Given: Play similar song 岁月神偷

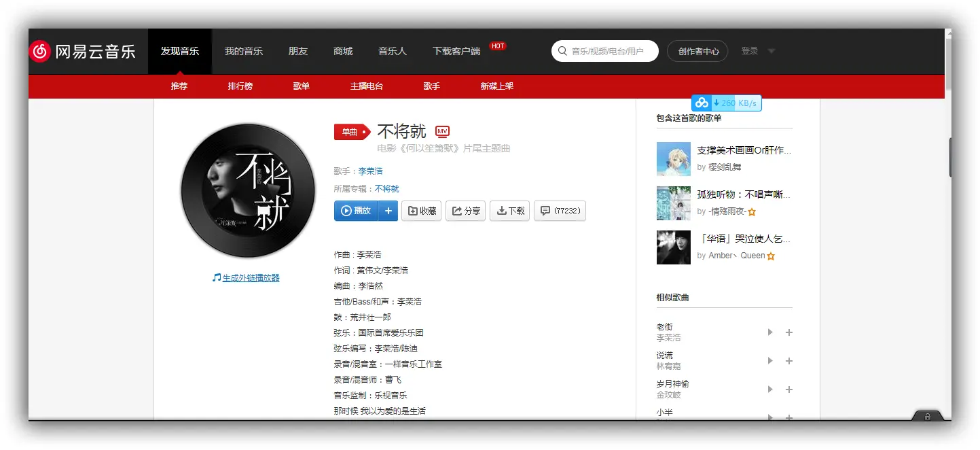Looking at the screenshot, I should click(x=770, y=390).
